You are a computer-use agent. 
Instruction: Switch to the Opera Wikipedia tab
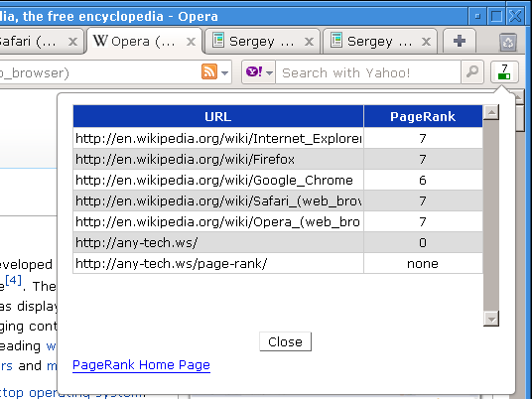(x=145, y=42)
